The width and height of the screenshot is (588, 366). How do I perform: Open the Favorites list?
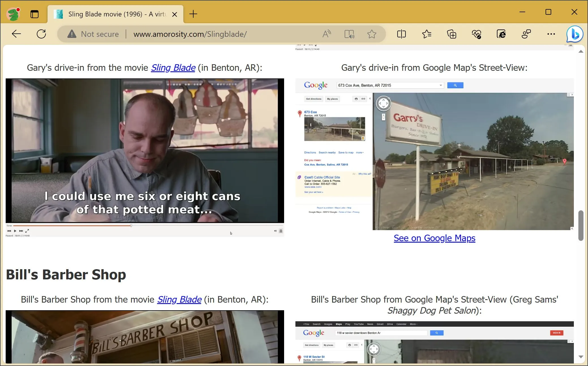(x=426, y=34)
